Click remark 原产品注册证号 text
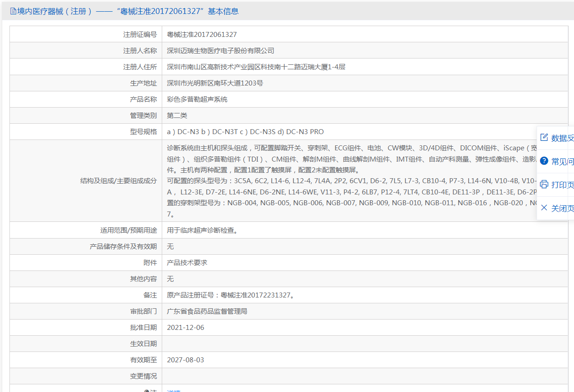 231,295
